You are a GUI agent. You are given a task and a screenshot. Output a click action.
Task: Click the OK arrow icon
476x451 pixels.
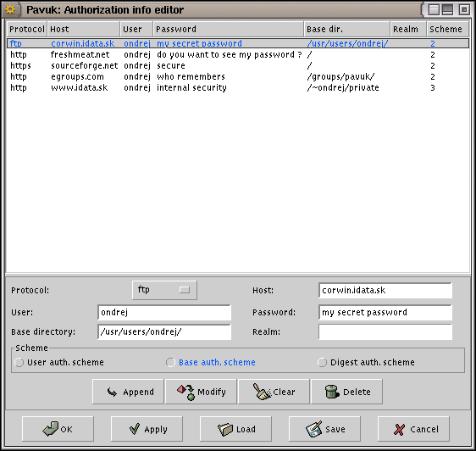50,428
